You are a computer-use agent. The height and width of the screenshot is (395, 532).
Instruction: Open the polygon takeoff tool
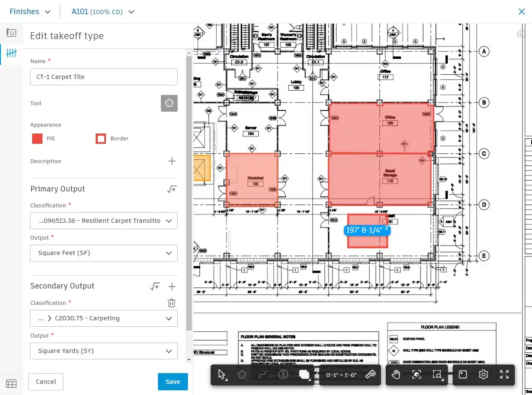pos(242,374)
